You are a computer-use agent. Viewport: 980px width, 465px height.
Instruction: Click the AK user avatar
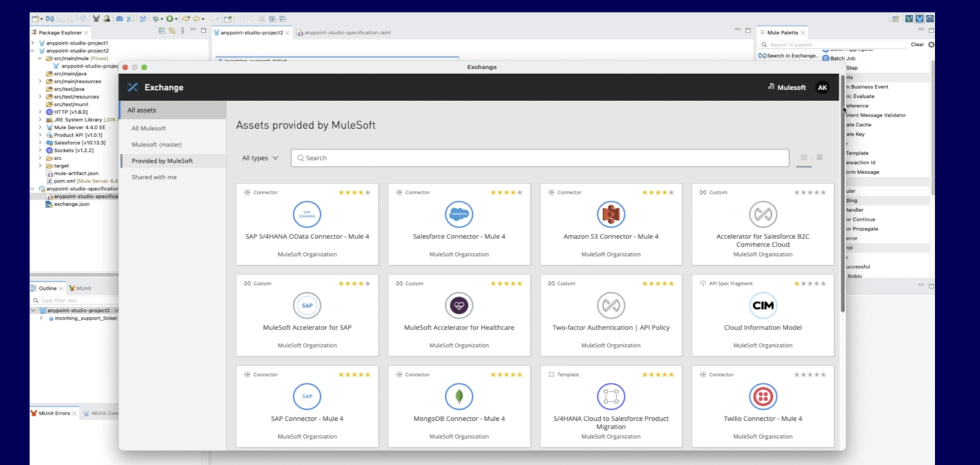[x=823, y=88]
